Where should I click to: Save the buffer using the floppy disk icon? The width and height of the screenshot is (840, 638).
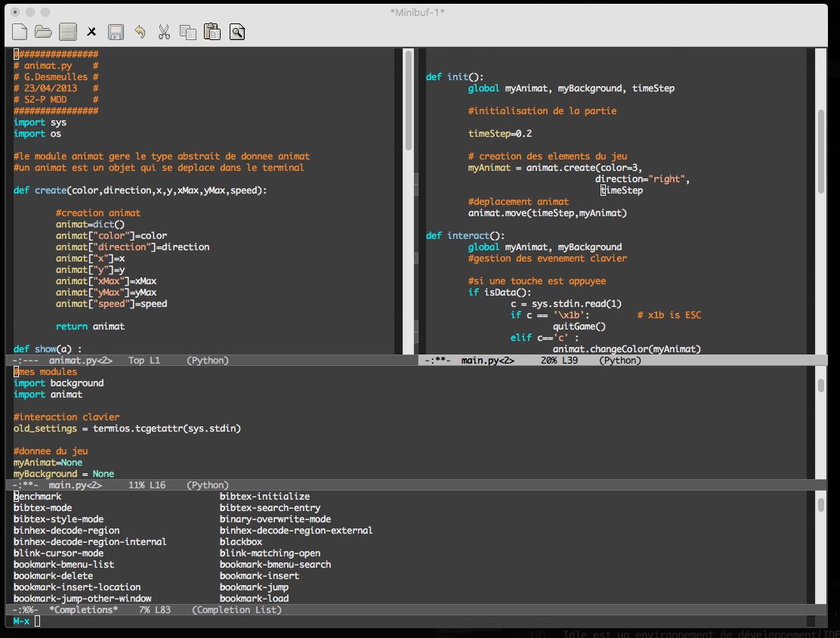pos(116,31)
